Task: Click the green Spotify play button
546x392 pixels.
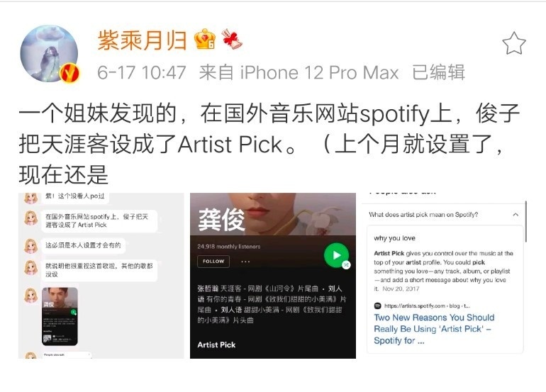Action: point(336,255)
